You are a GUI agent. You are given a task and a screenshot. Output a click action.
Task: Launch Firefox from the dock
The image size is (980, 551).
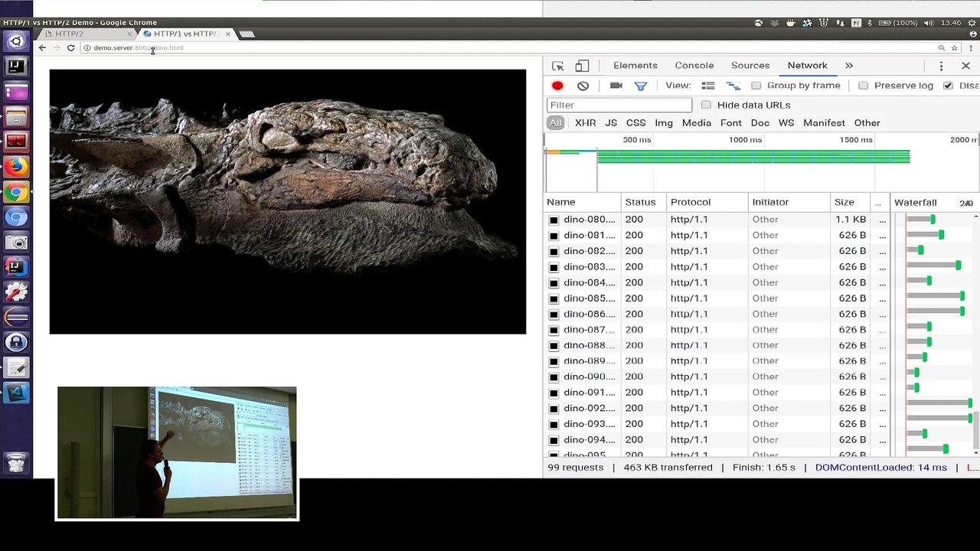point(16,166)
